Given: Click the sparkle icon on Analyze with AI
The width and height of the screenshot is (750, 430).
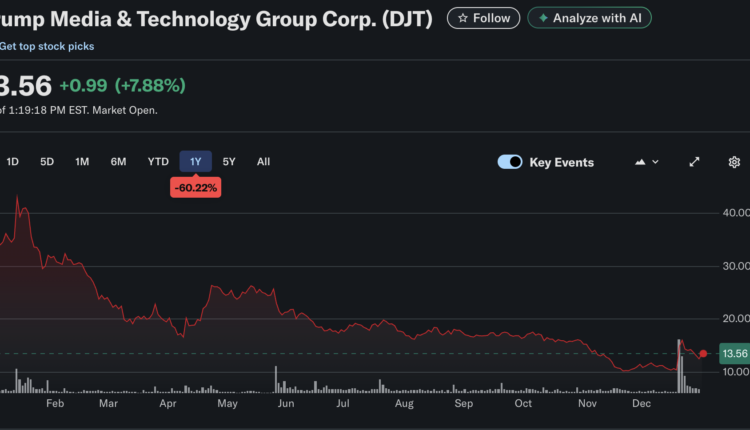Looking at the screenshot, I should [x=543, y=18].
